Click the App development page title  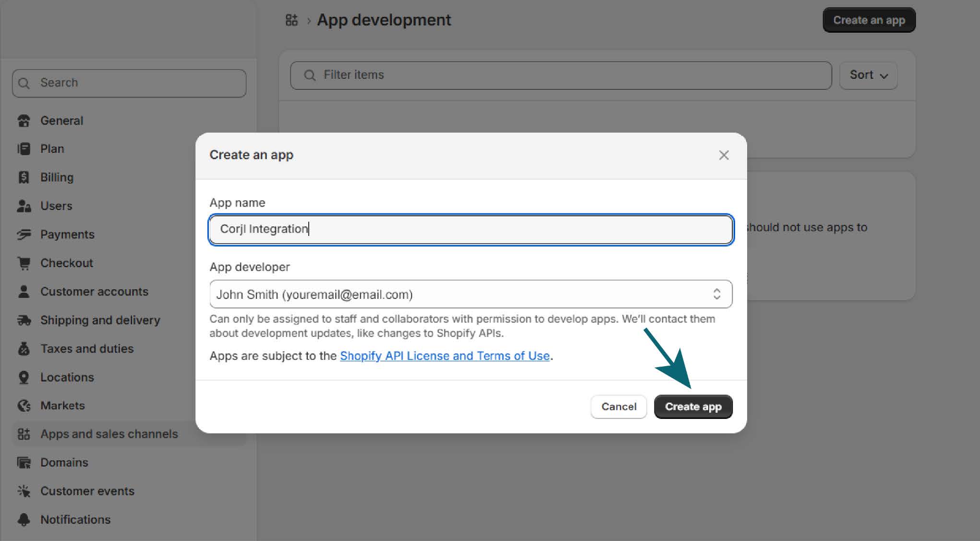[384, 20]
